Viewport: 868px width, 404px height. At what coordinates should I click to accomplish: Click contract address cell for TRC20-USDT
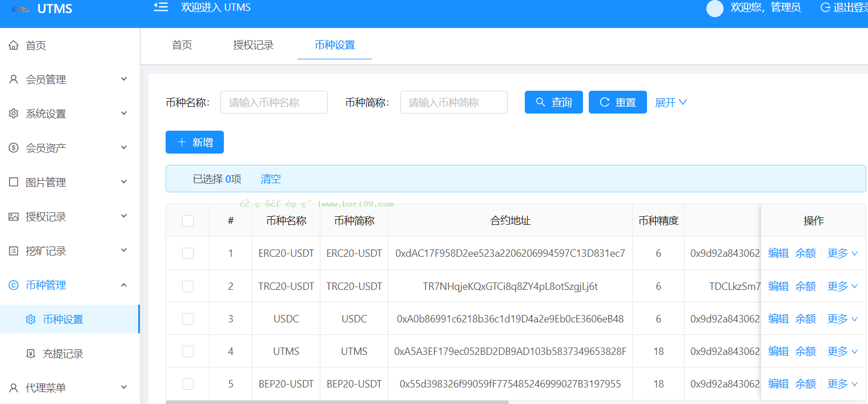(x=511, y=286)
